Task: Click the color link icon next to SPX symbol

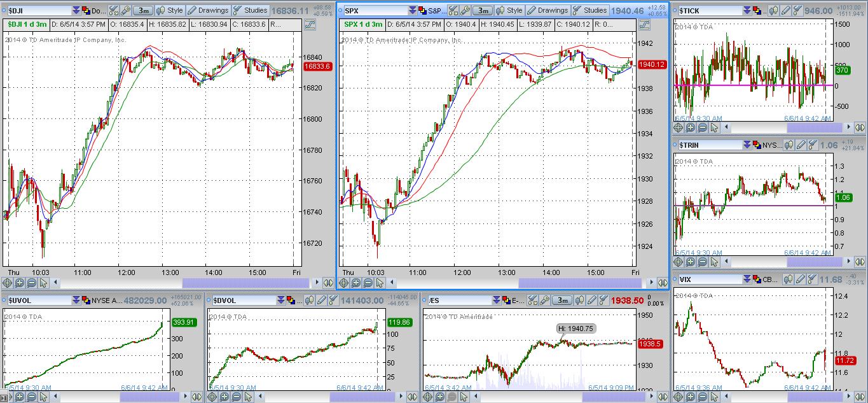Action: 422,11
